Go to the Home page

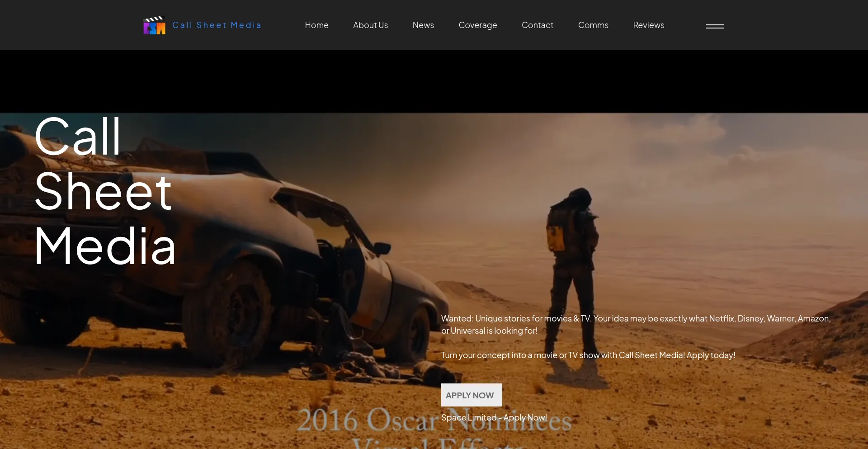tap(316, 25)
